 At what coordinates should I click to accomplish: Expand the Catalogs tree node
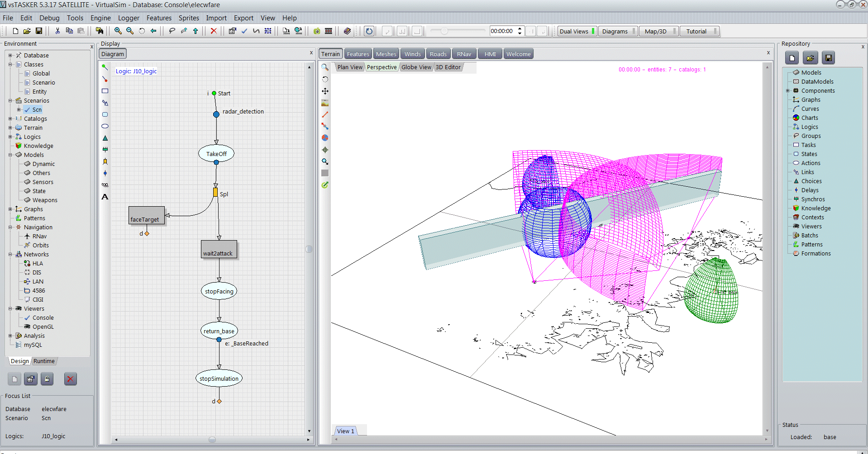(10, 118)
